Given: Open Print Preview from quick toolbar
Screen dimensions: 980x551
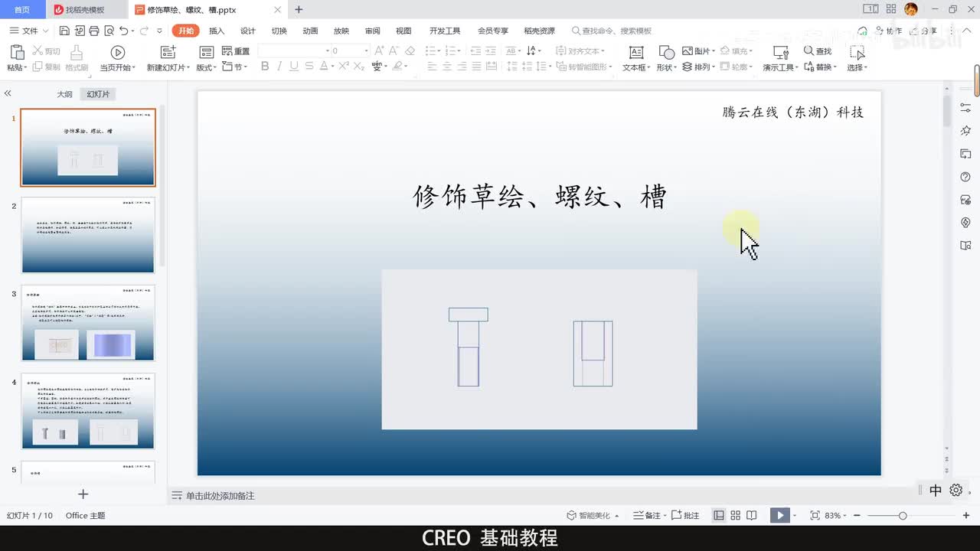Looking at the screenshot, I should 109,31.
